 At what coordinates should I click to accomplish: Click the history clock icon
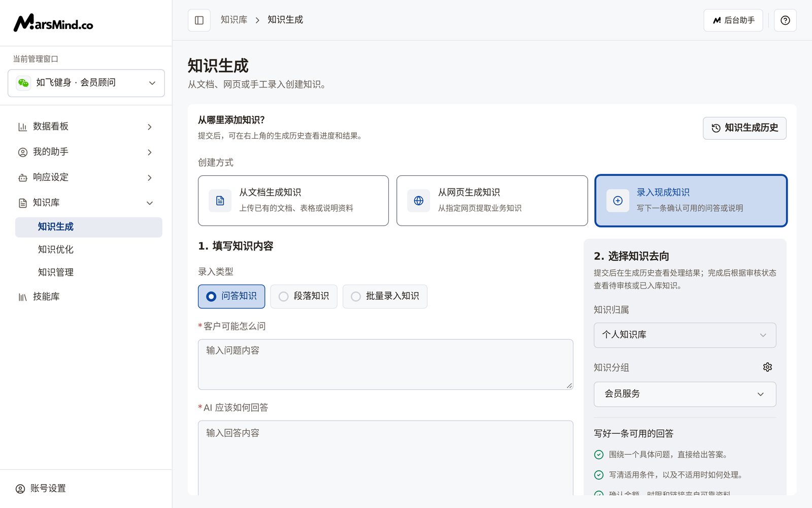[x=716, y=129]
